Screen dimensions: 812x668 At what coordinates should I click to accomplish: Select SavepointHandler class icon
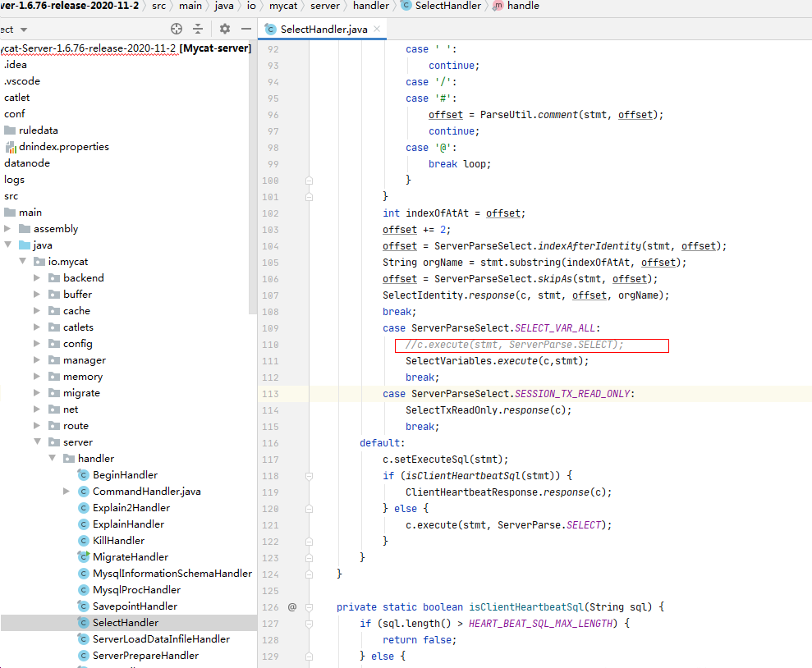(x=84, y=606)
